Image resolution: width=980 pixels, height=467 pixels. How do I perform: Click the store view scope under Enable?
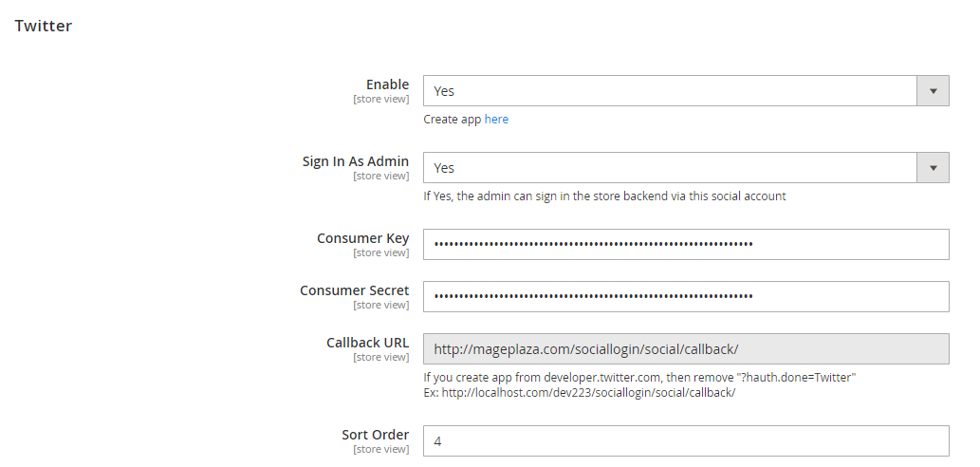[380, 99]
